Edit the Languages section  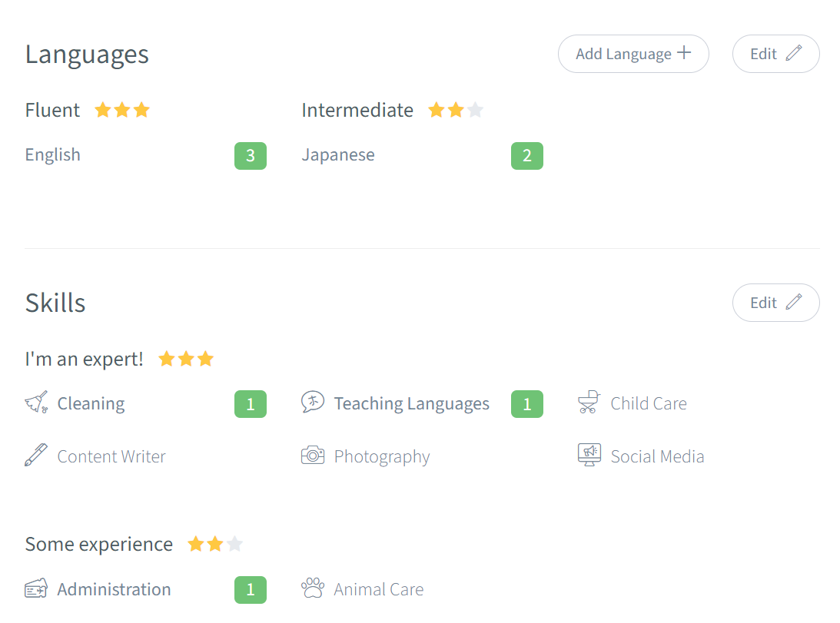775,54
